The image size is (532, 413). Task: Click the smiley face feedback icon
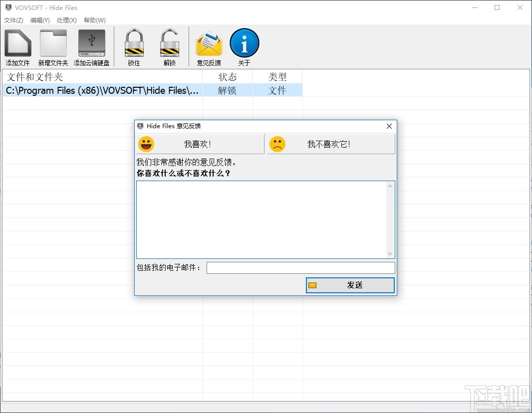(146, 144)
